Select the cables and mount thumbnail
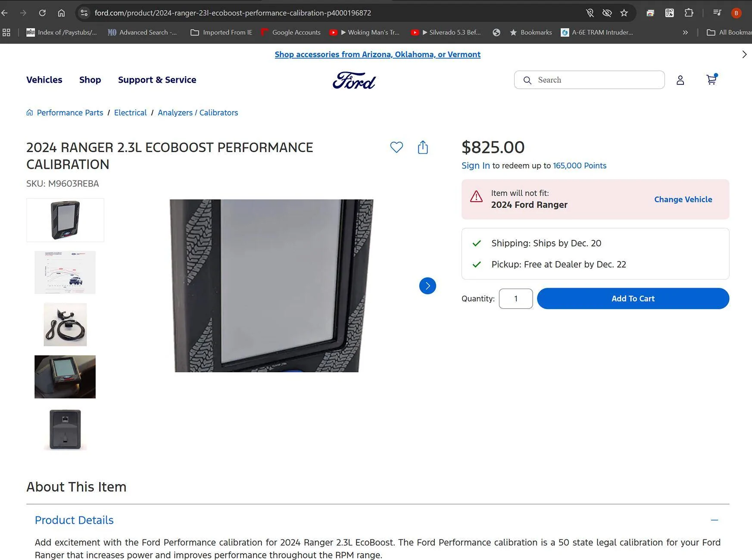Viewport: 752px width, 560px height. (x=65, y=325)
